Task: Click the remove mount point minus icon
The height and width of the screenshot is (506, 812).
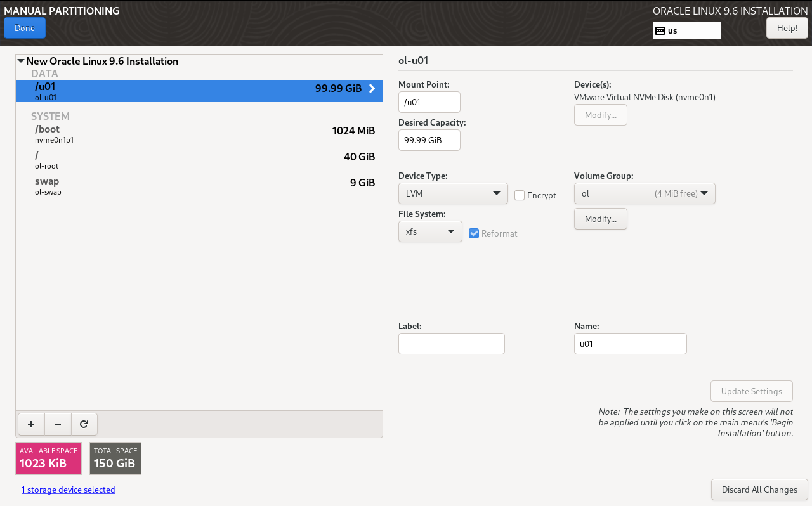Action: (58, 424)
